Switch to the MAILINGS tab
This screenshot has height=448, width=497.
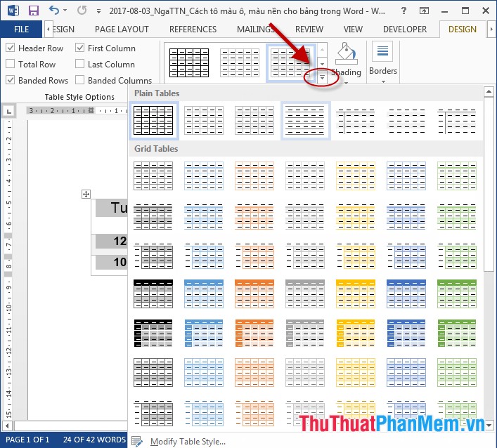[255, 29]
